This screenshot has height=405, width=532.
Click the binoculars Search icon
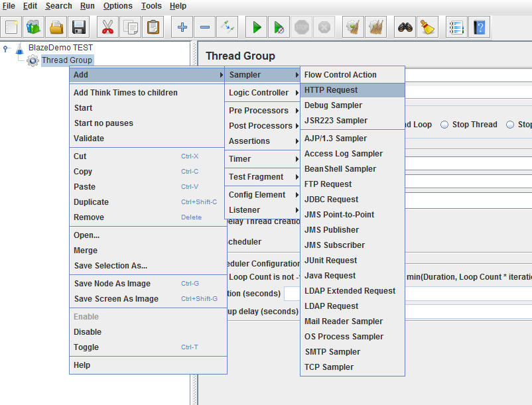pos(405,27)
